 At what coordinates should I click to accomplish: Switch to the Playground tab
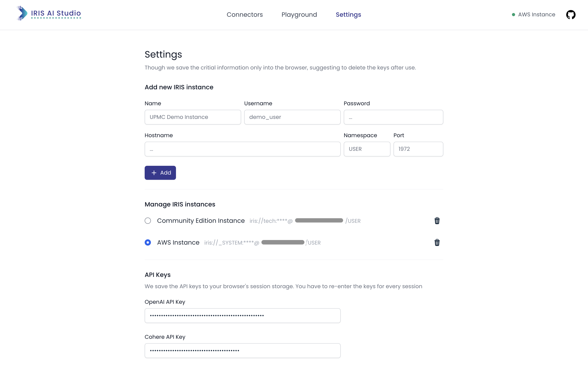(x=299, y=15)
